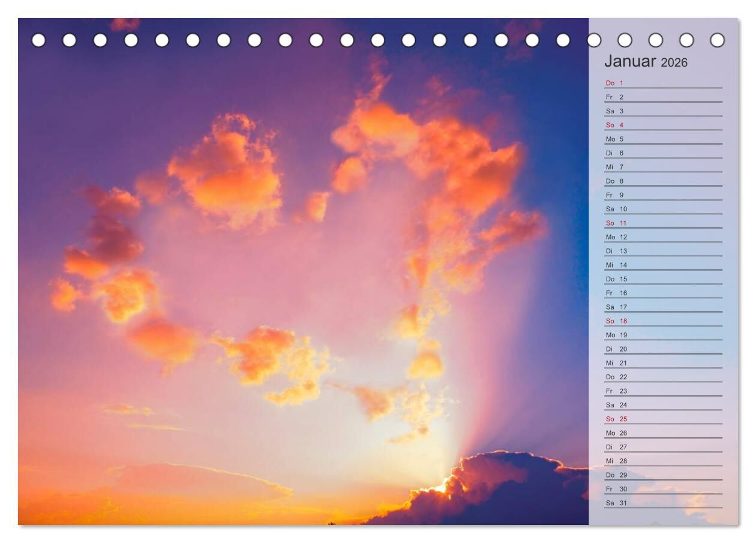Click the 2026 year text in heading
The height and width of the screenshot is (543, 756).
click(x=674, y=63)
